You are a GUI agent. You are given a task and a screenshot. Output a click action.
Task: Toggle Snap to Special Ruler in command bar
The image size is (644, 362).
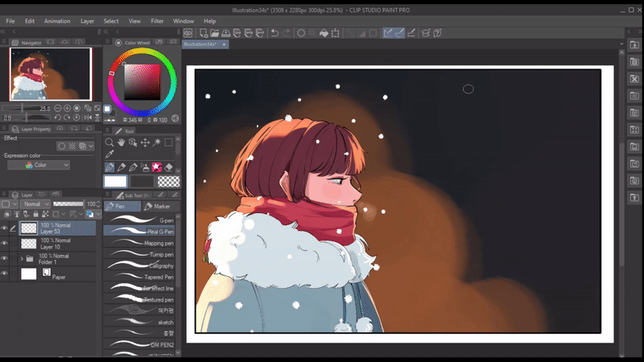click(399, 33)
